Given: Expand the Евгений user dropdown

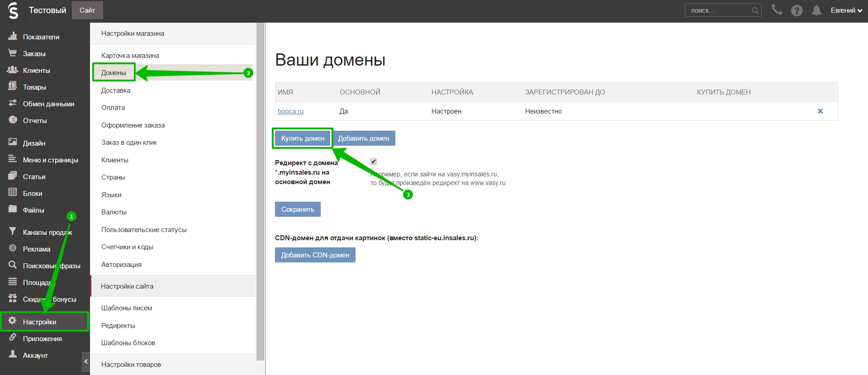Looking at the screenshot, I should pyautogui.click(x=846, y=10).
